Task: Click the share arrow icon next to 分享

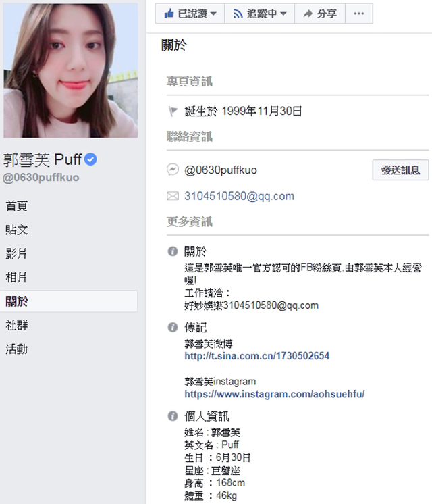Action: pos(308,14)
